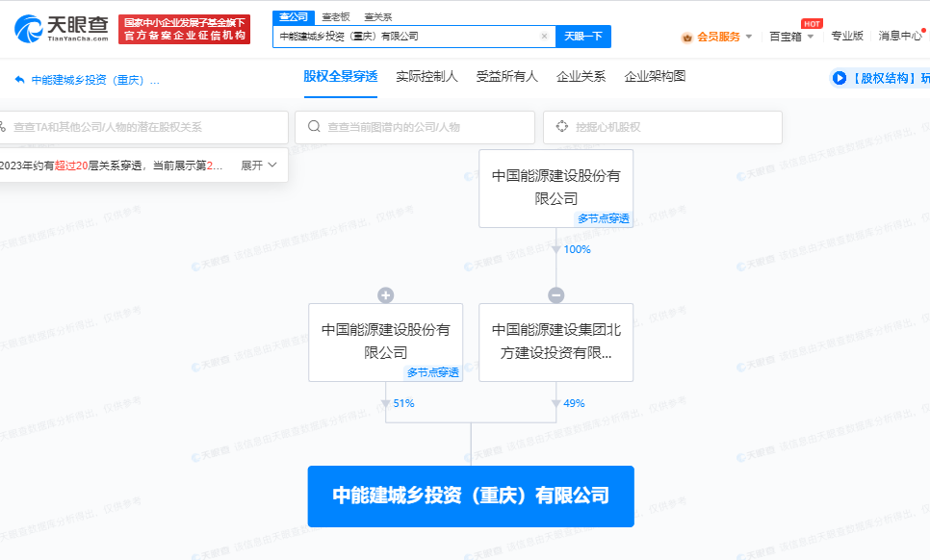The width and height of the screenshot is (930, 560).
Task: Click 多节点穿透 tag on top node
Action: coord(604,218)
